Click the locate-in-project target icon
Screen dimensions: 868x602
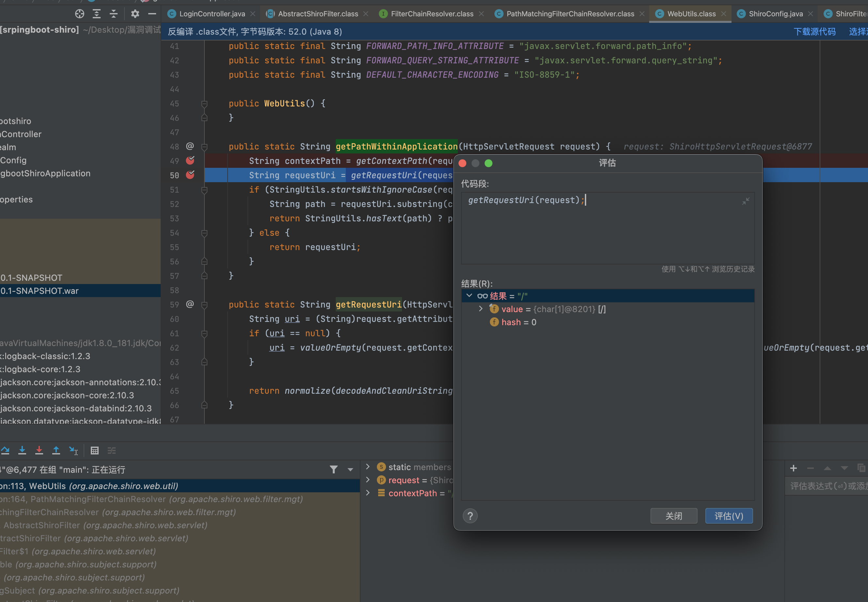click(80, 14)
